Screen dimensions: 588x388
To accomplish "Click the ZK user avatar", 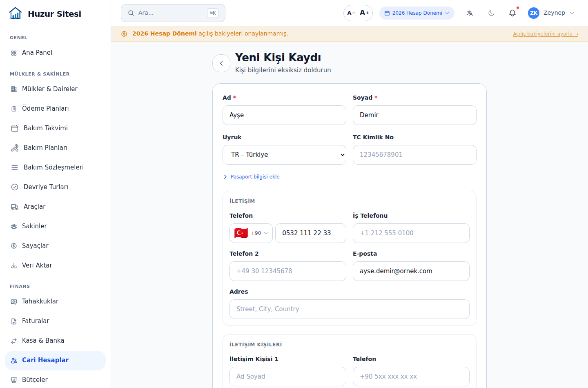I will coord(534,13).
